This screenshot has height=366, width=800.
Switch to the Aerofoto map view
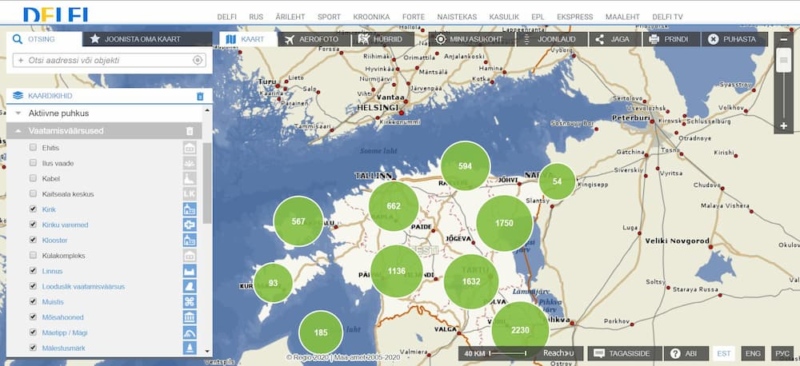(x=315, y=39)
